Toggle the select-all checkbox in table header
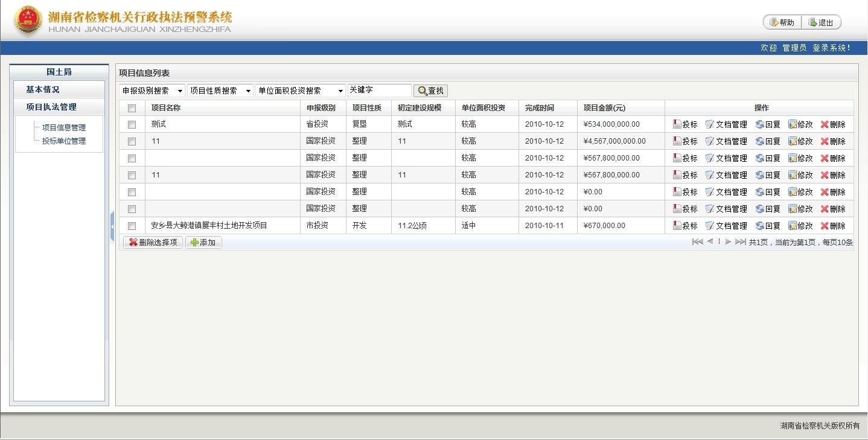 [x=132, y=108]
